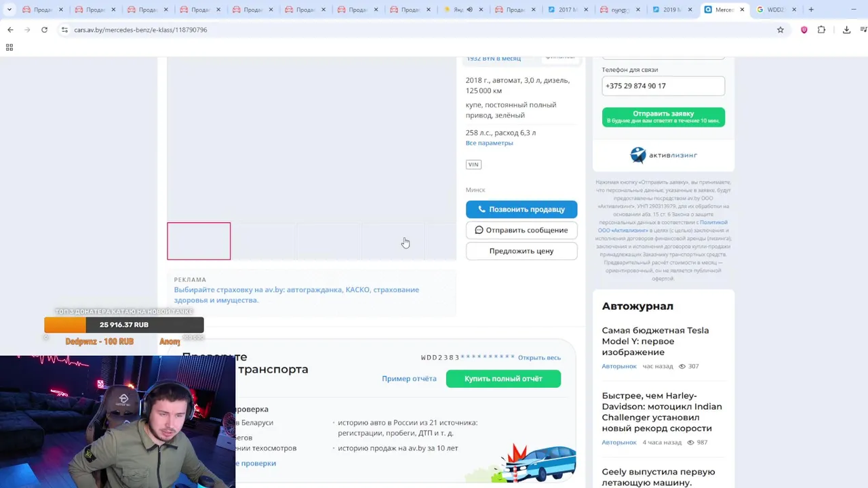Click Авторынок tag under Tesla article

click(x=619, y=367)
